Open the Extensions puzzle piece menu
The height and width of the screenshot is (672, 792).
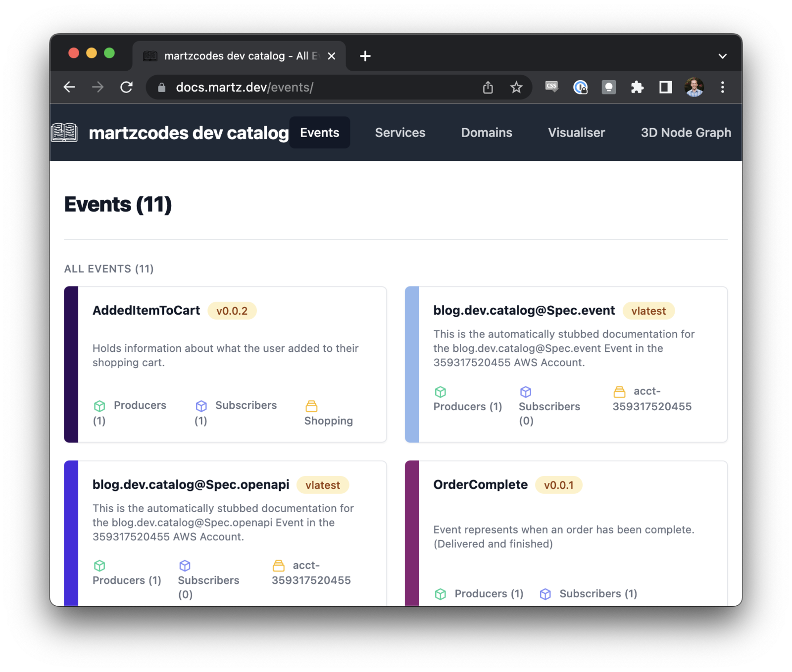[637, 88]
